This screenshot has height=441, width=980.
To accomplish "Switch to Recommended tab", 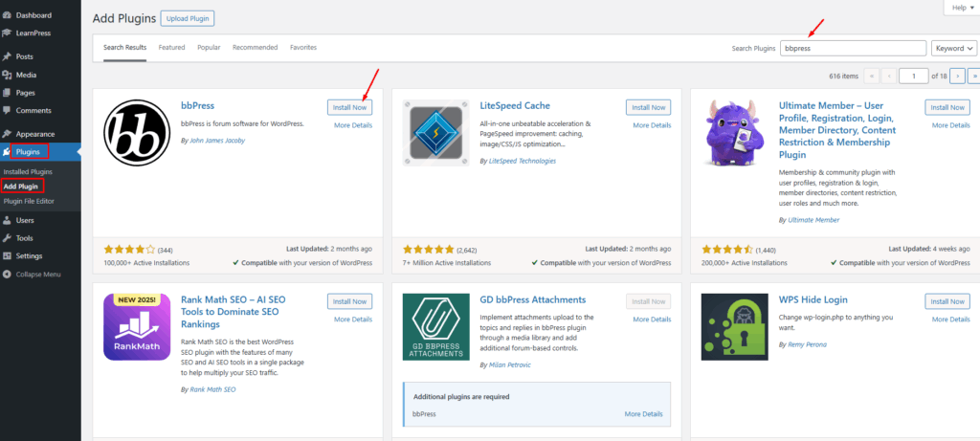I will point(255,48).
